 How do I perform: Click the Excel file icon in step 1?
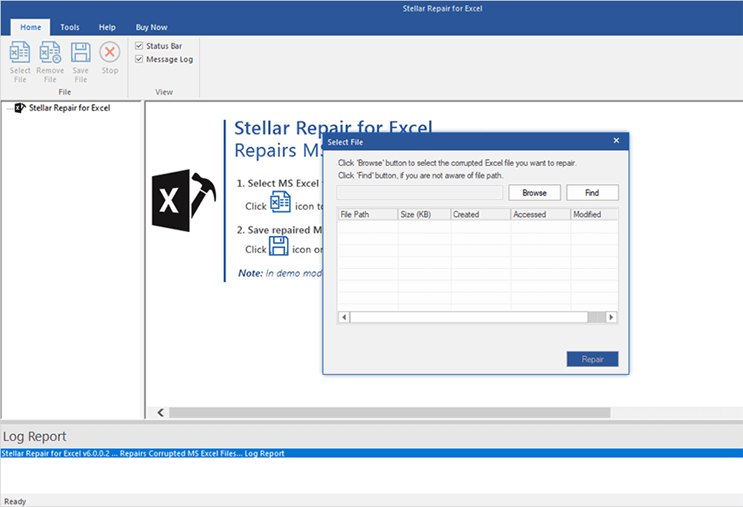pos(281,203)
